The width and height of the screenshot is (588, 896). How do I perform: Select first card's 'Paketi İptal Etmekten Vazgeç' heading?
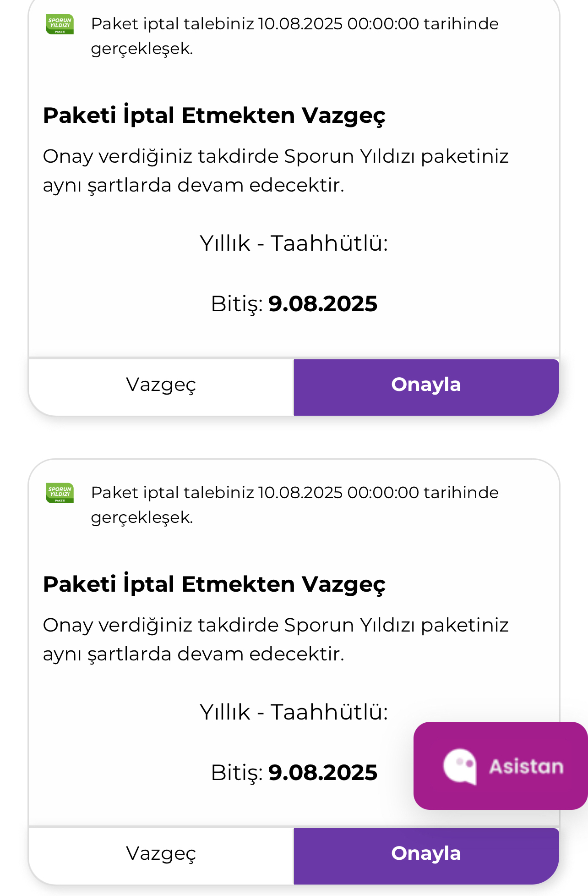[214, 115]
